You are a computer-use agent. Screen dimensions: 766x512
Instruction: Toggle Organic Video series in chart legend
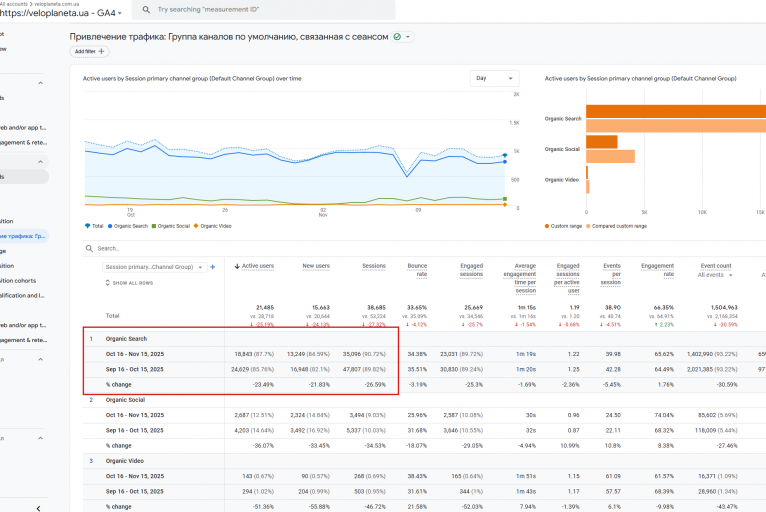[214, 226]
